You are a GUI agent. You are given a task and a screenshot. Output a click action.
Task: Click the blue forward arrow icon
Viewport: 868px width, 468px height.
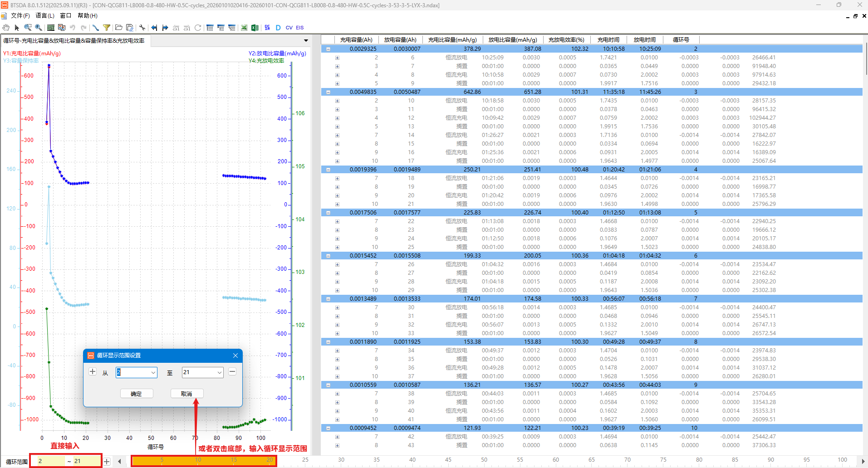165,28
